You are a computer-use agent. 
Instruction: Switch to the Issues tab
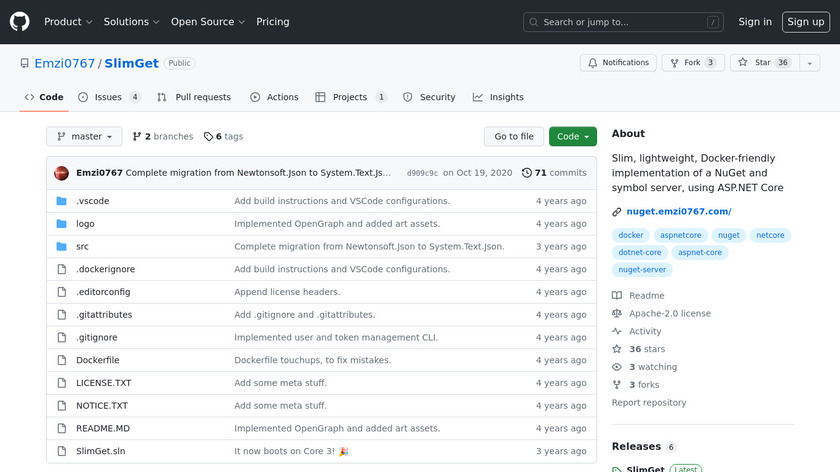coord(110,97)
